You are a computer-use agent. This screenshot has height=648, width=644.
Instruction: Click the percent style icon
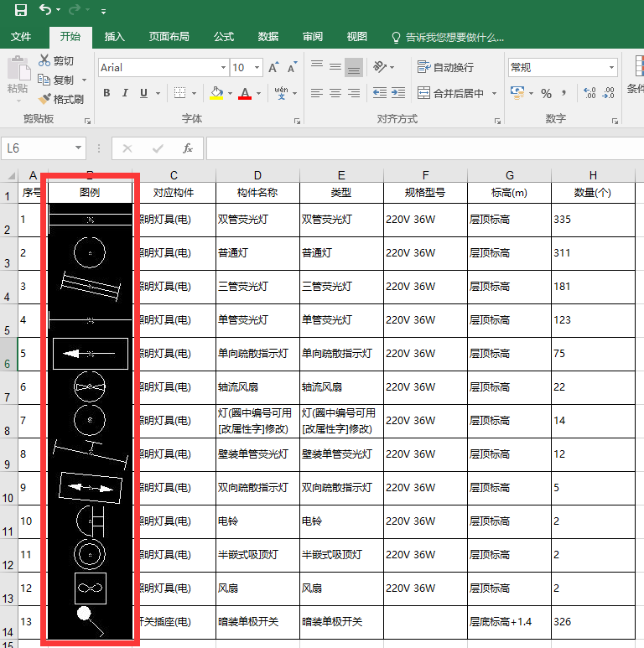click(546, 93)
